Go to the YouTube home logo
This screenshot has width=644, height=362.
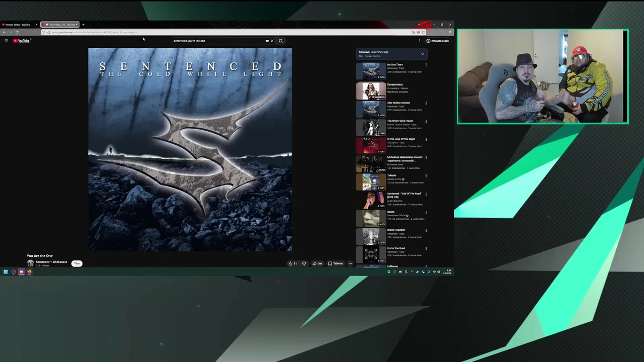(x=22, y=41)
